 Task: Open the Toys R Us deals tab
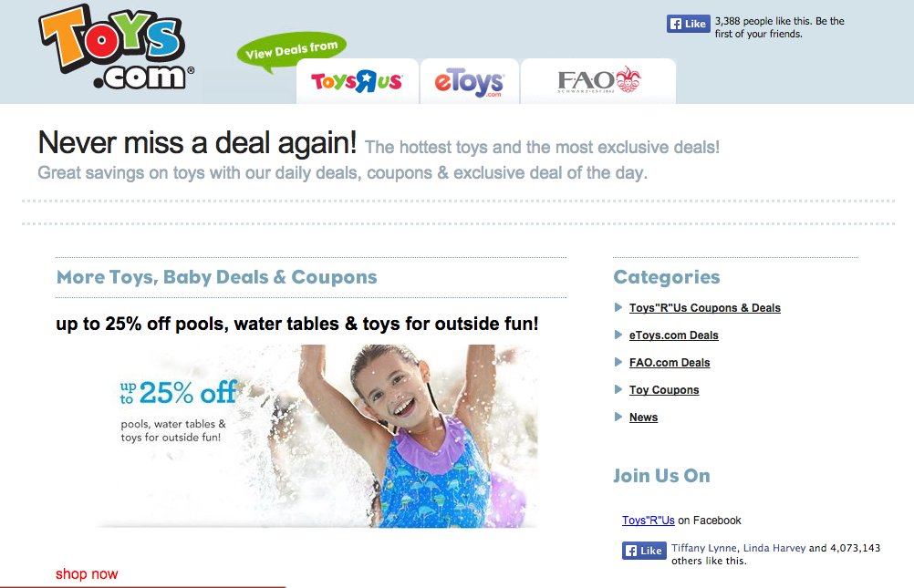point(358,81)
